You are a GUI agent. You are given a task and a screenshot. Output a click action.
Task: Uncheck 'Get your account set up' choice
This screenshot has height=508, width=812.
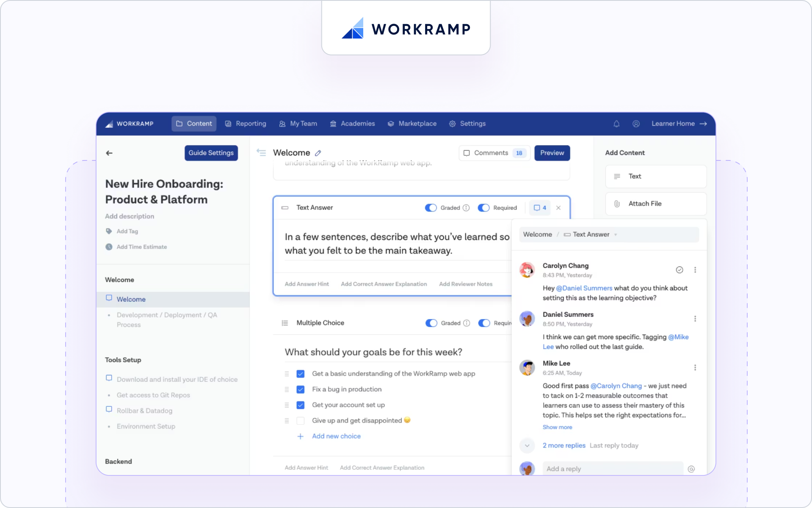pyautogui.click(x=301, y=405)
